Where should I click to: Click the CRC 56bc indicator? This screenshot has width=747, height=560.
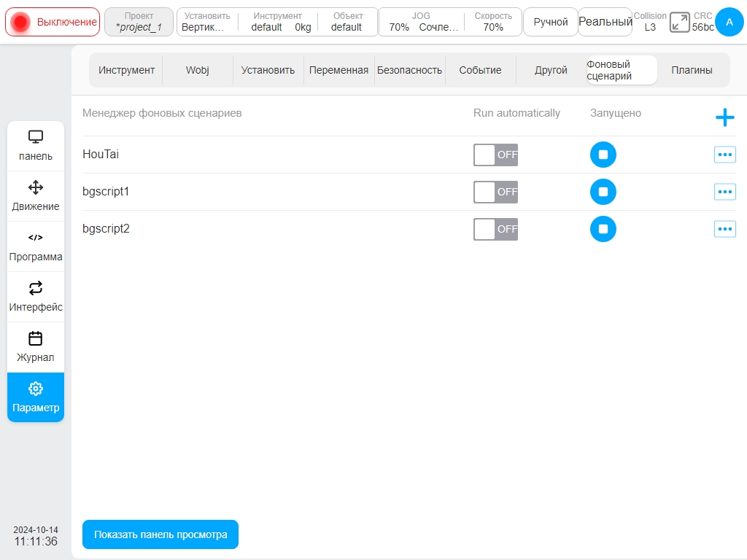coord(703,22)
